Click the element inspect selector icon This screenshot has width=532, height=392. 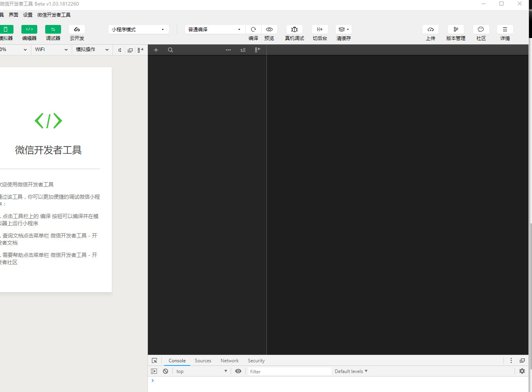[155, 361]
